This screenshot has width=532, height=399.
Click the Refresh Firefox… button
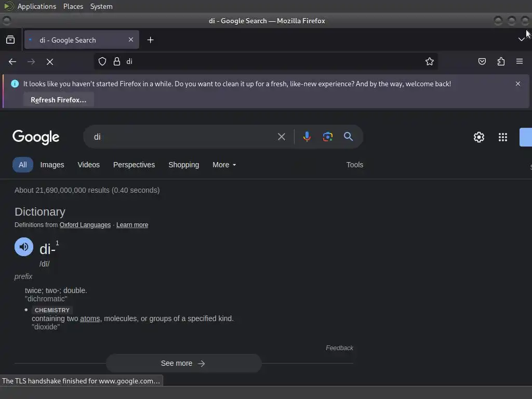[x=58, y=100]
